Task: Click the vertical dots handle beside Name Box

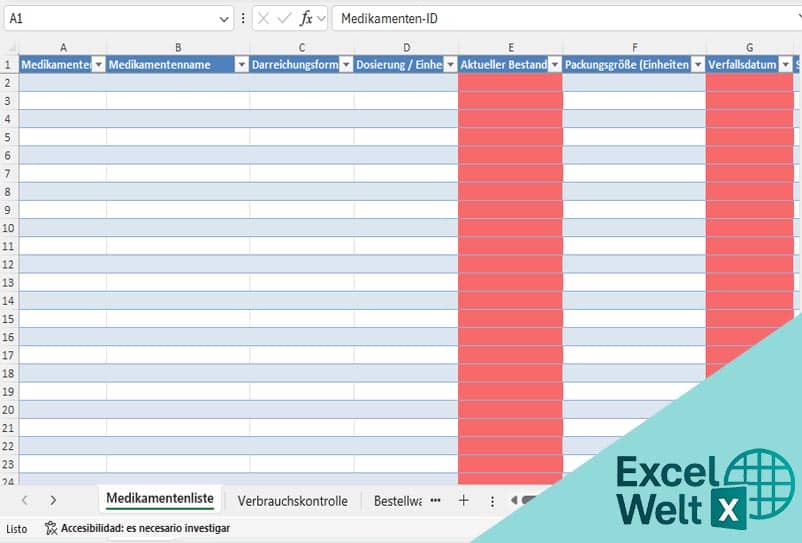Action: click(x=243, y=19)
